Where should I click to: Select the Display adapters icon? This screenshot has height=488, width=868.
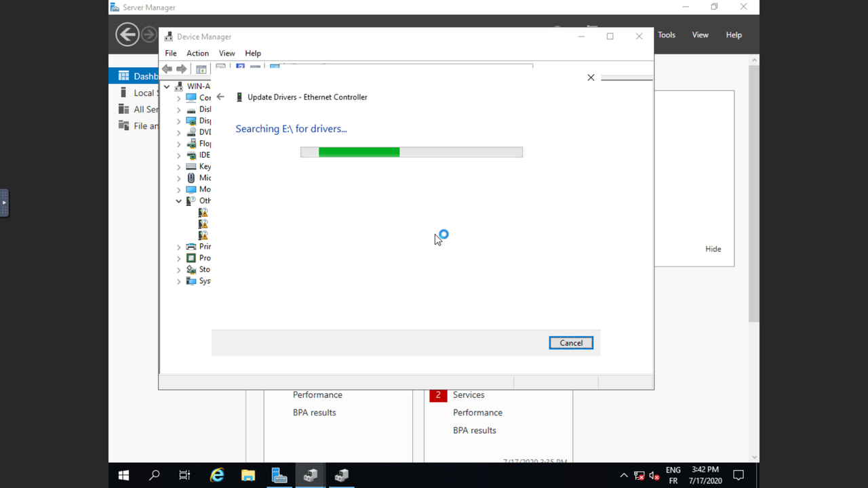coord(191,121)
